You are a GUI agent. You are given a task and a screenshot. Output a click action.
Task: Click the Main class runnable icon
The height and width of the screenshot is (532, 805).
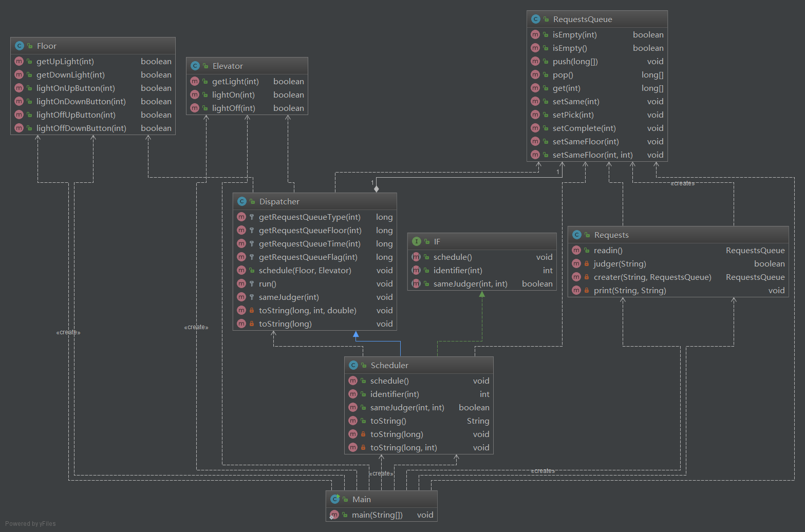click(335, 499)
